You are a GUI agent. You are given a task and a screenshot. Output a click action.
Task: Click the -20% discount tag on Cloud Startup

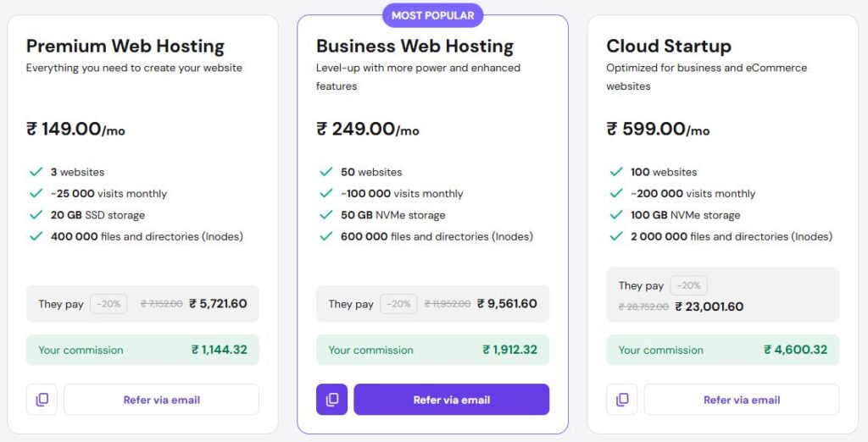click(x=688, y=285)
